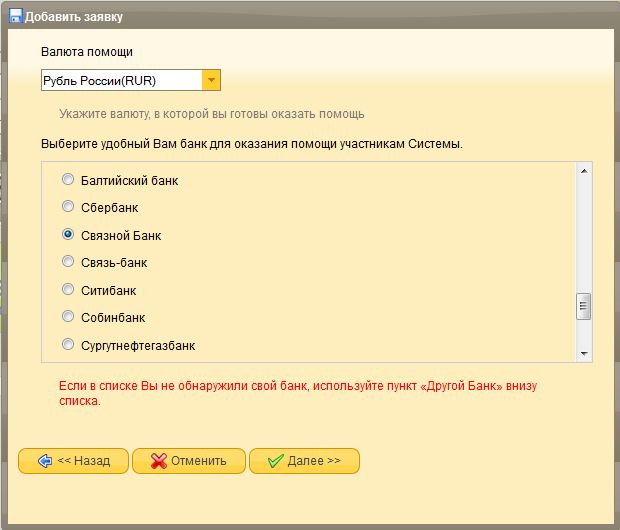Click the Балтийский банк label text
The image size is (620, 530).
tap(130, 181)
